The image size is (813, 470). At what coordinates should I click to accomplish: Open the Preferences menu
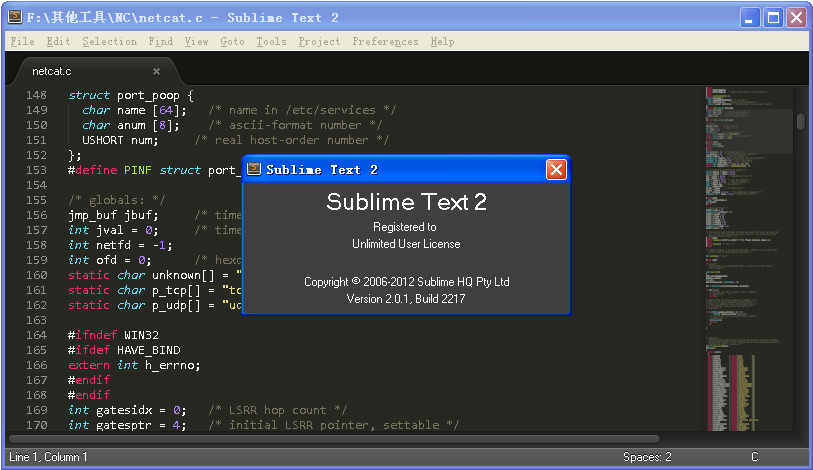385,42
